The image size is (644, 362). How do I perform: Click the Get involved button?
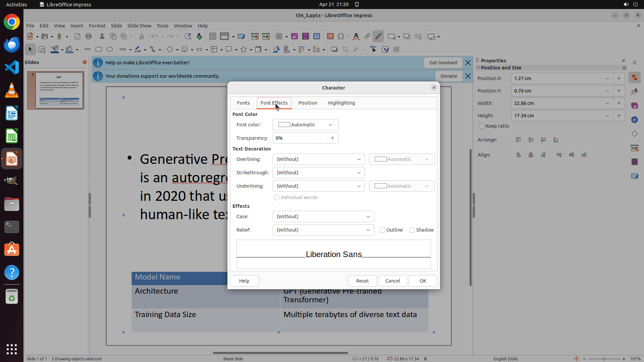(x=443, y=63)
